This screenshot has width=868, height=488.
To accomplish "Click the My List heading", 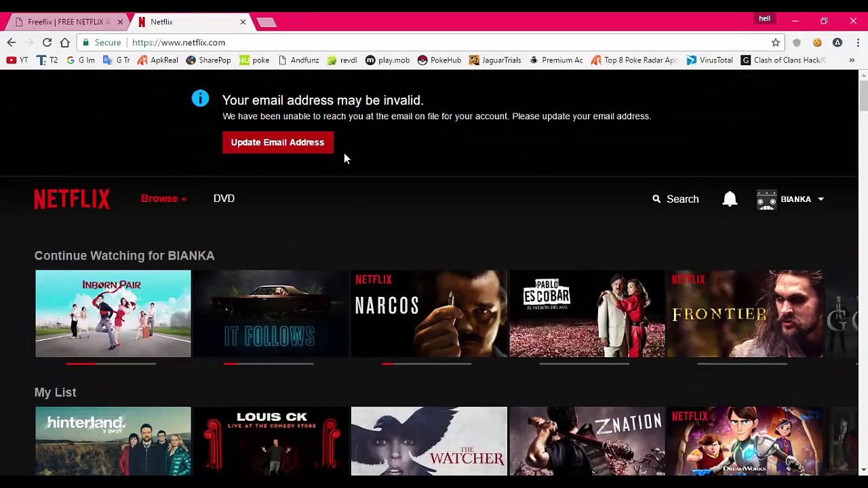I will (56, 392).
